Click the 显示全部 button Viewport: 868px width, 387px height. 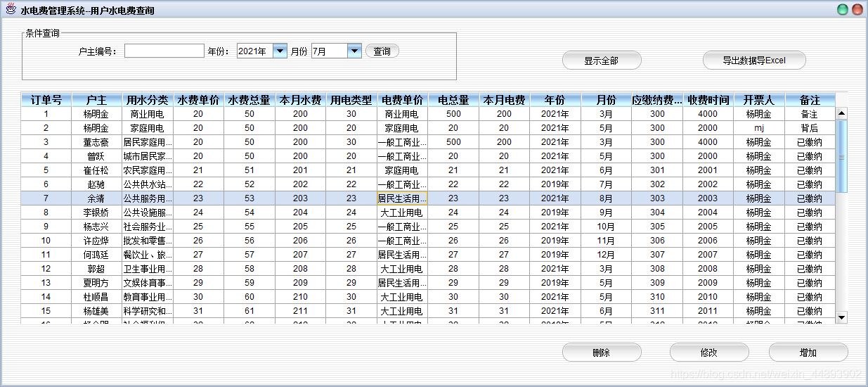pyautogui.click(x=602, y=61)
